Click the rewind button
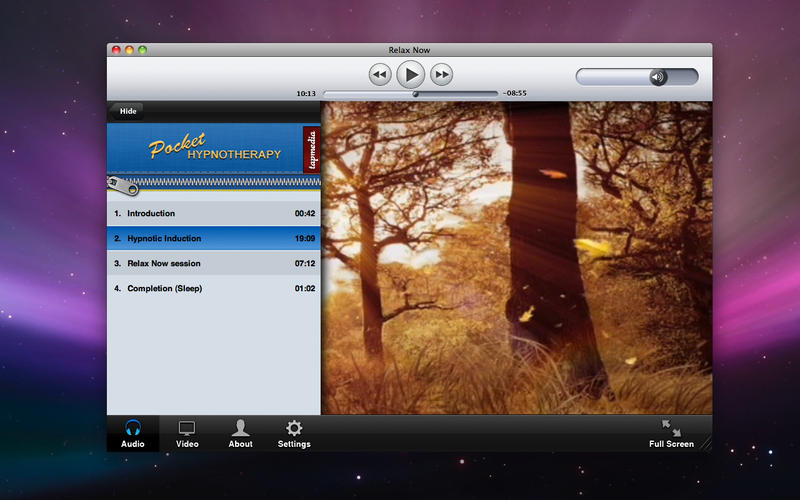The height and width of the screenshot is (500, 800). [x=379, y=74]
